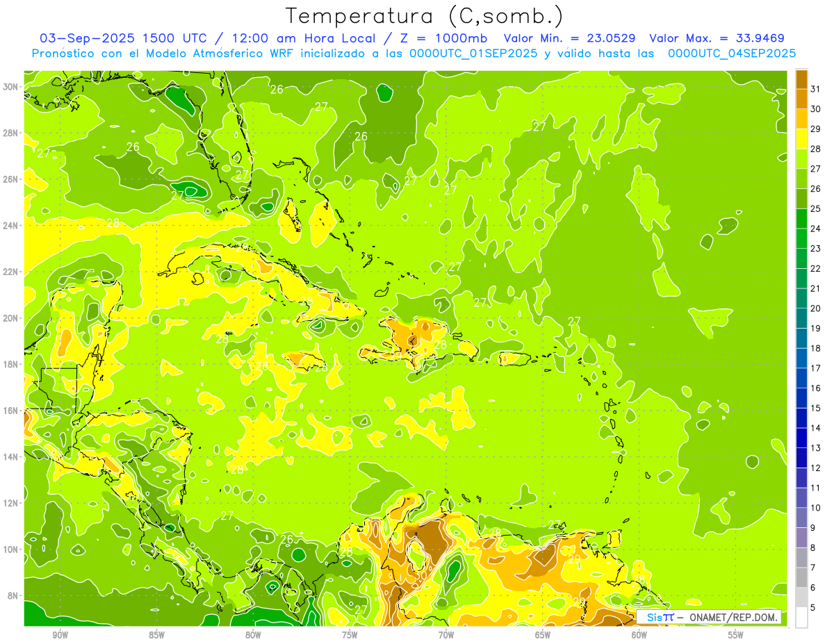The width and height of the screenshot is (834, 644).
Task: Click the 24N latitude axis label
Action: (12, 226)
